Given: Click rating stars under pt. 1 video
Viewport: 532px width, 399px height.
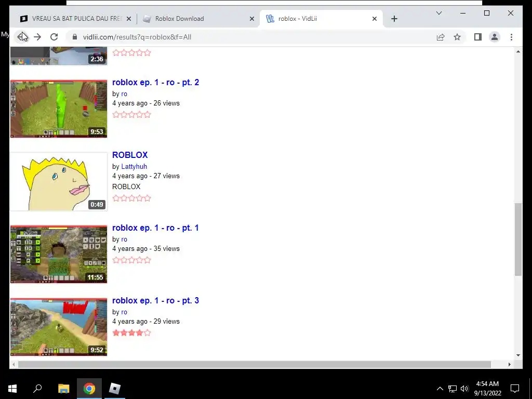Looking at the screenshot, I should (x=131, y=260).
